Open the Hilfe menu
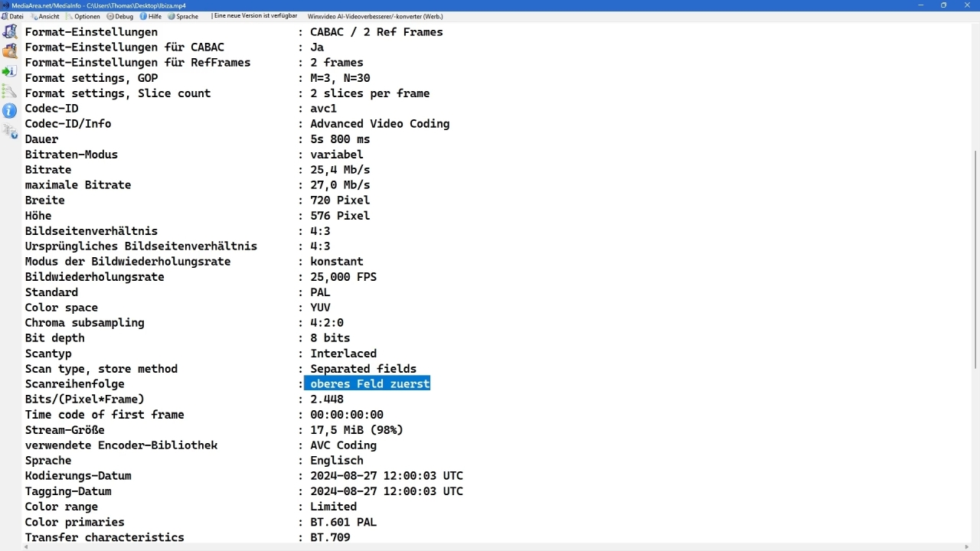Screen dimensions: 980x551 pyautogui.click(x=151, y=16)
